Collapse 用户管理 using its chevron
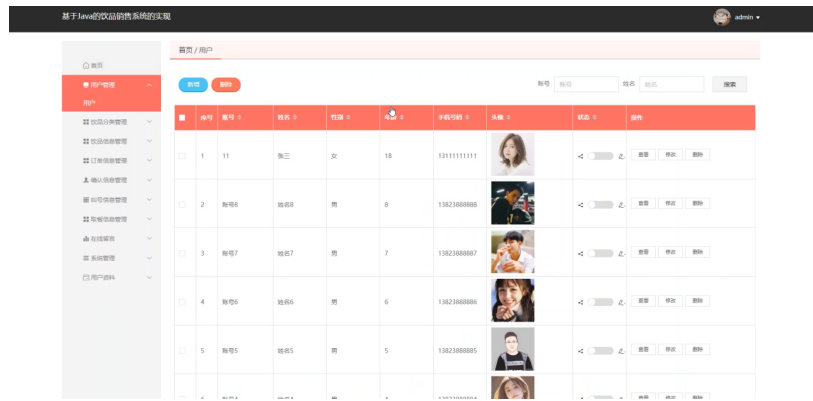The height and width of the screenshot is (401, 813). [149, 85]
